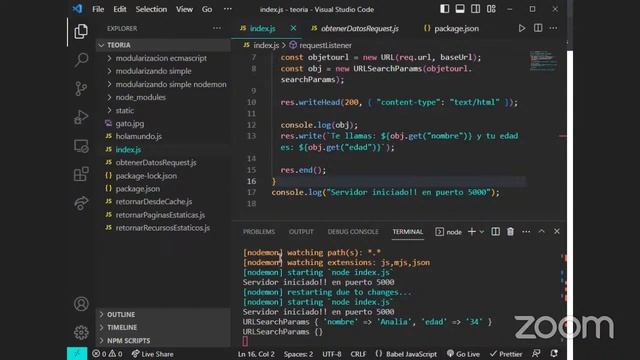This screenshot has height=360, width=640.
Task: Kill the terminal with trash icon
Action: [510, 231]
